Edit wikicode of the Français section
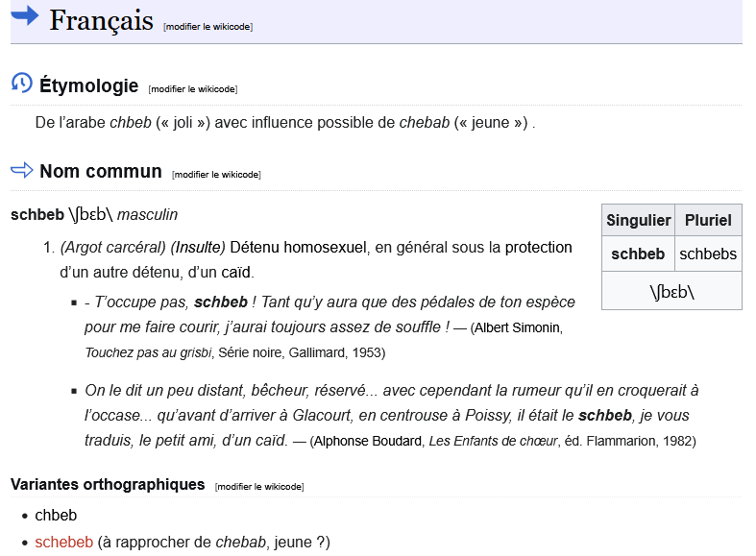The image size is (756, 556). pyautogui.click(x=207, y=27)
